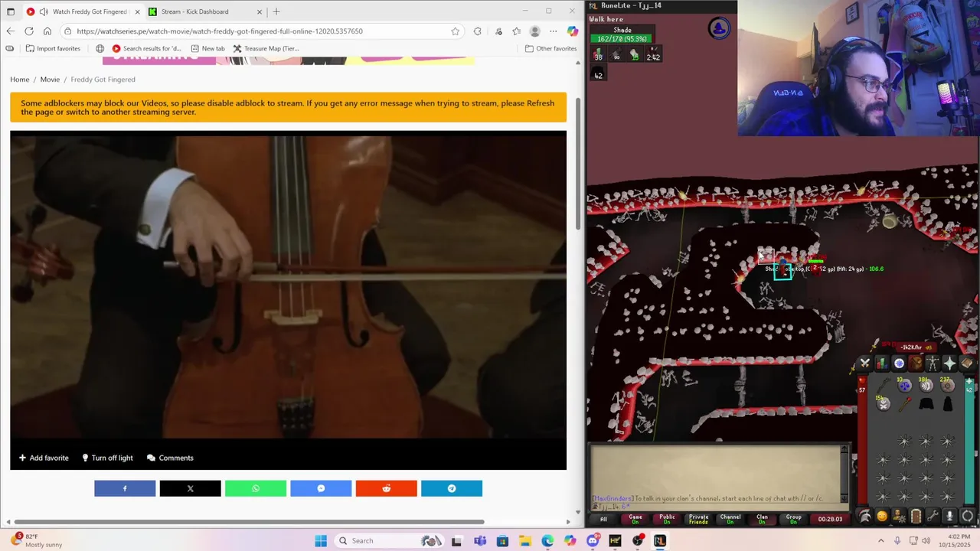Open the Settings wrench tab
The height and width of the screenshot is (551, 980).
(x=933, y=517)
